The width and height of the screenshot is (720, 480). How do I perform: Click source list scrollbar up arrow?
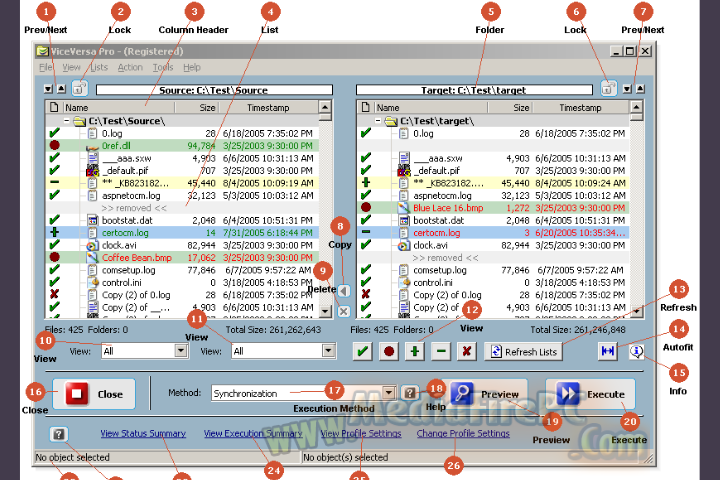[325, 107]
